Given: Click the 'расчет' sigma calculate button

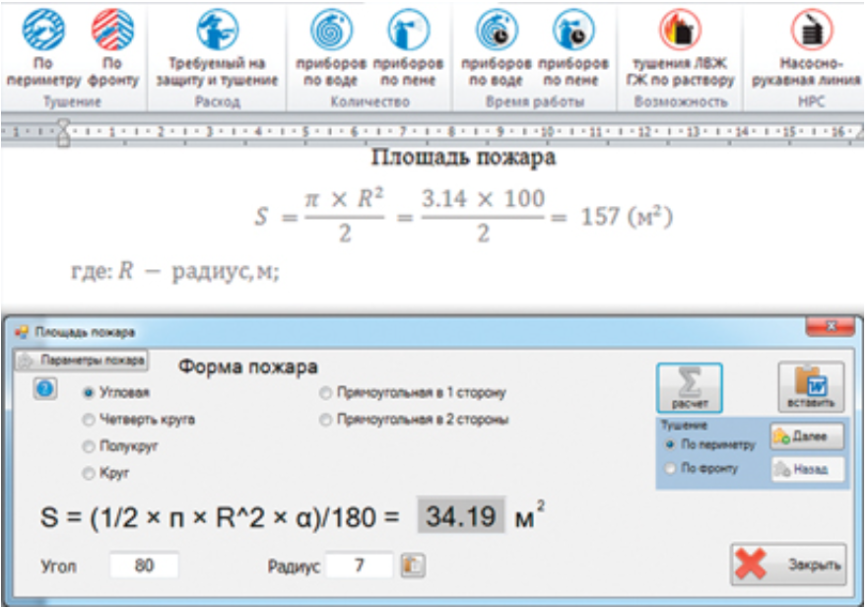Looking at the screenshot, I should [690, 388].
